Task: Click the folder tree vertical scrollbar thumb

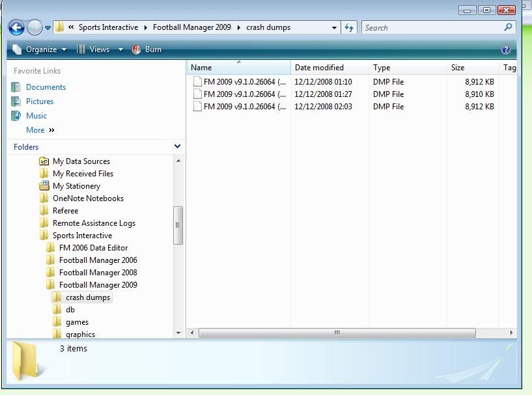Action: [178, 225]
